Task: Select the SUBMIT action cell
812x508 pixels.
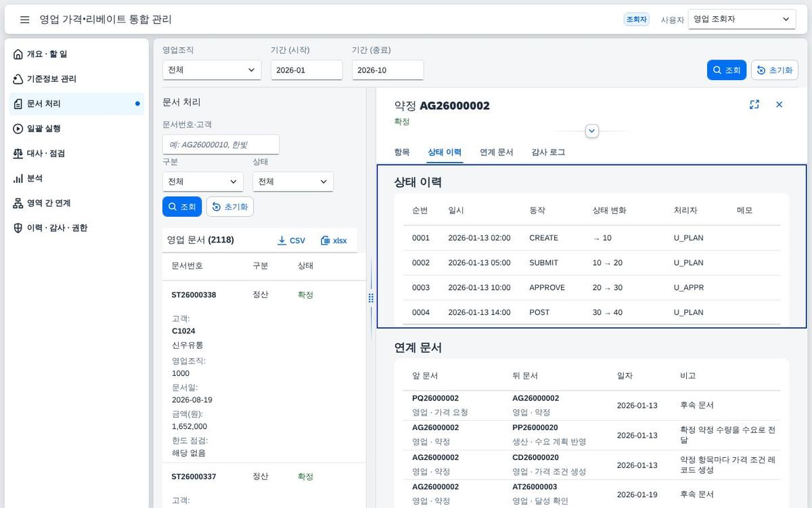Action: (544, 262)
